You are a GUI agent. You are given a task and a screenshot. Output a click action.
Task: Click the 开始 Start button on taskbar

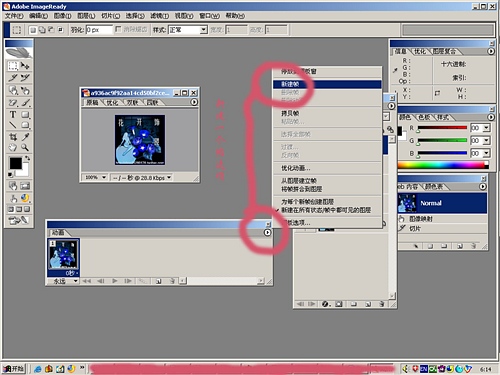[x=14, y=369]
